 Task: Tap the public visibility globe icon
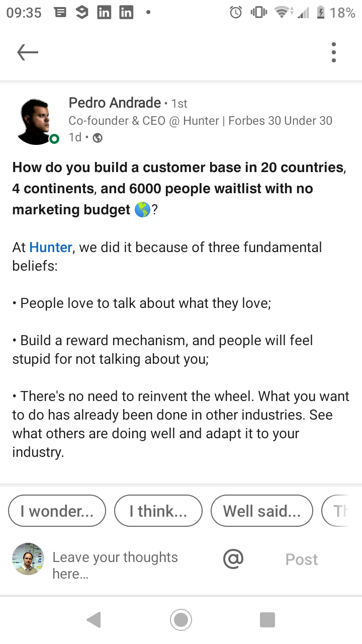(x=98, y=138)
